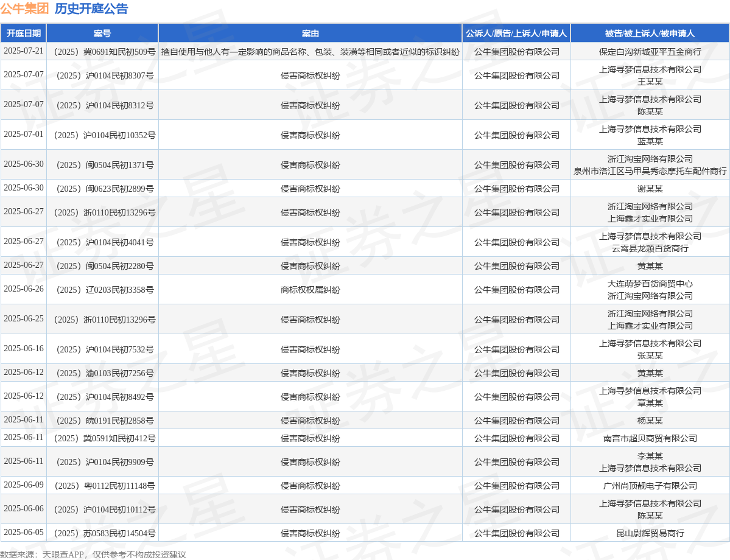The width and height of the screenshot is (730, 560).
Task: Click defendant name 李某某
Action: click(x=650, y=456)
